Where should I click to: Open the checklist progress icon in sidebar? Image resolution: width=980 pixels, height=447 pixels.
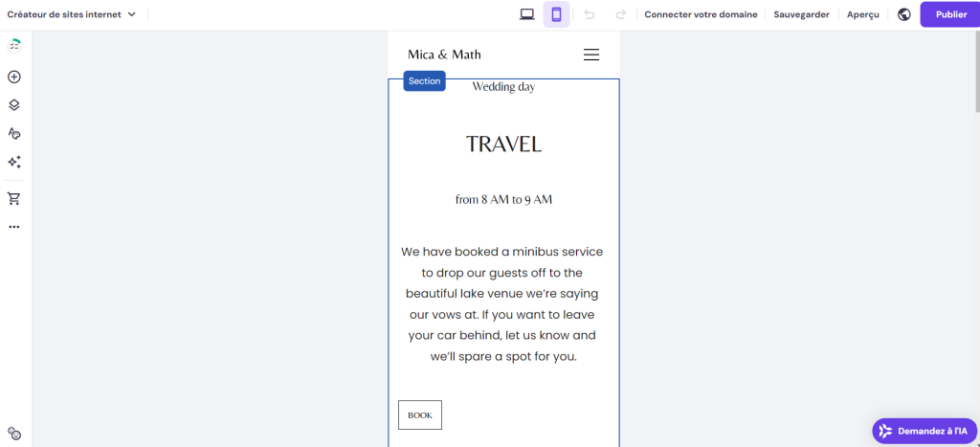pos(13,46)
